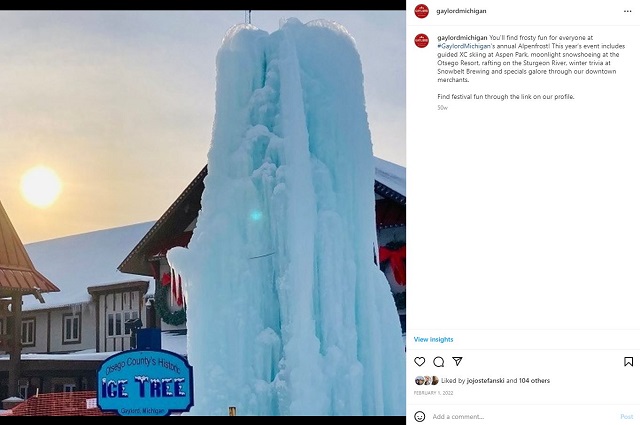Image resolution: width=640 pixels, height=425 pixels.
Task: Click the February 1, 2022 post date
Action: point(433,393)
